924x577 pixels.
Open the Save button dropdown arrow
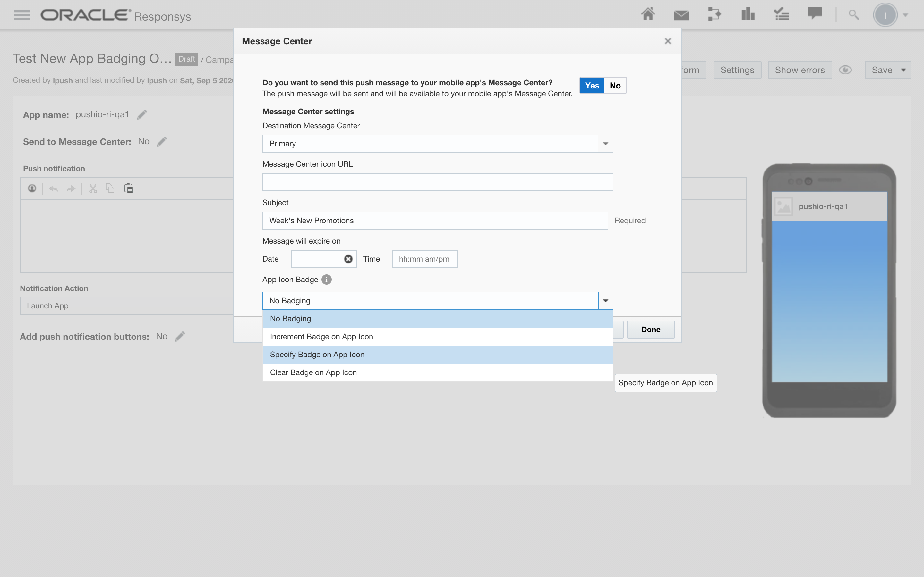[903, 70]
